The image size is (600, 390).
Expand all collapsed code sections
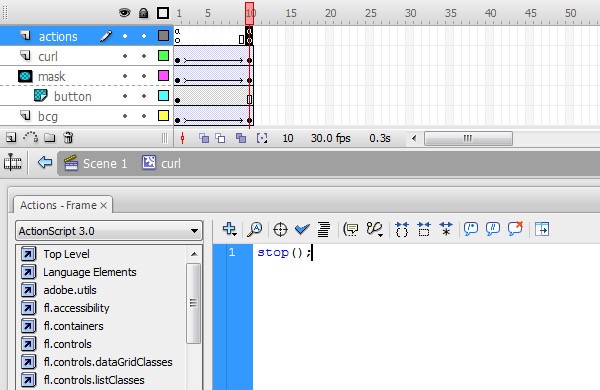[446, 229]
